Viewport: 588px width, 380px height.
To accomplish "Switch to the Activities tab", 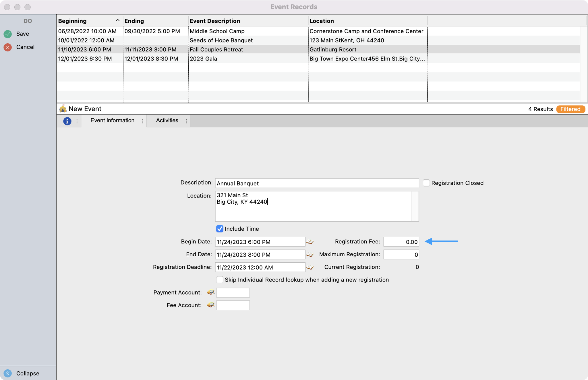I will [167, 121].
